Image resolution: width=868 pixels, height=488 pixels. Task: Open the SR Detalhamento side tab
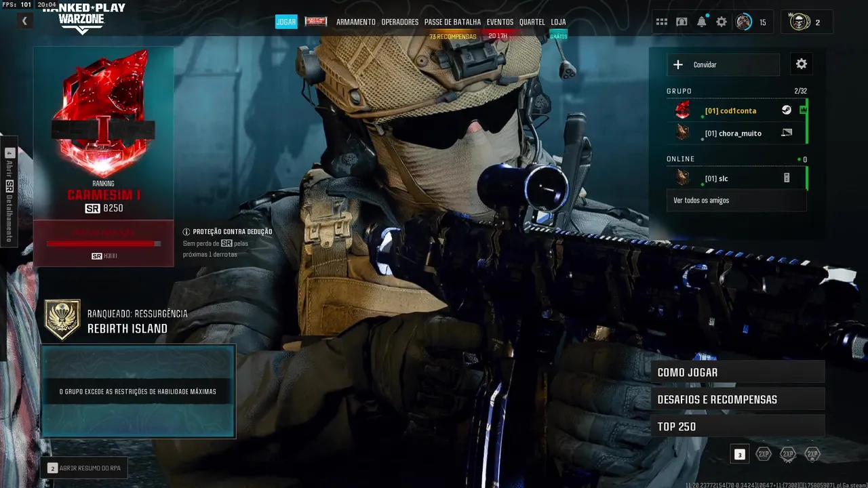9,191
